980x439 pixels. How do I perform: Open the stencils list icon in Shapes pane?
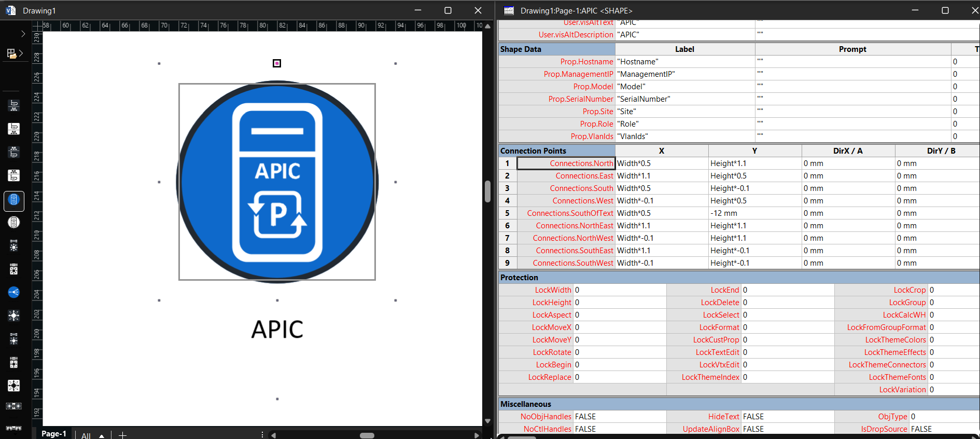(x=14, y=53)
